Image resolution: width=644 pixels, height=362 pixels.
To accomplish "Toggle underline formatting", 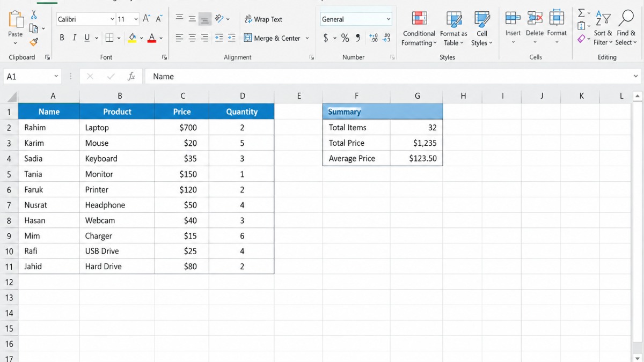I will pyautogui.click(x=87, y=38).
